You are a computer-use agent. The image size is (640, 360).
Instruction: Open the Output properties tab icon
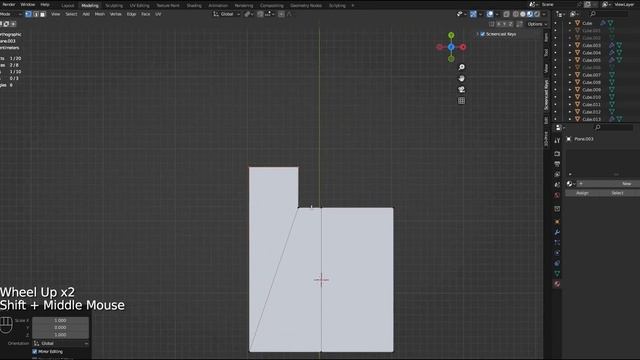(557, 164)
